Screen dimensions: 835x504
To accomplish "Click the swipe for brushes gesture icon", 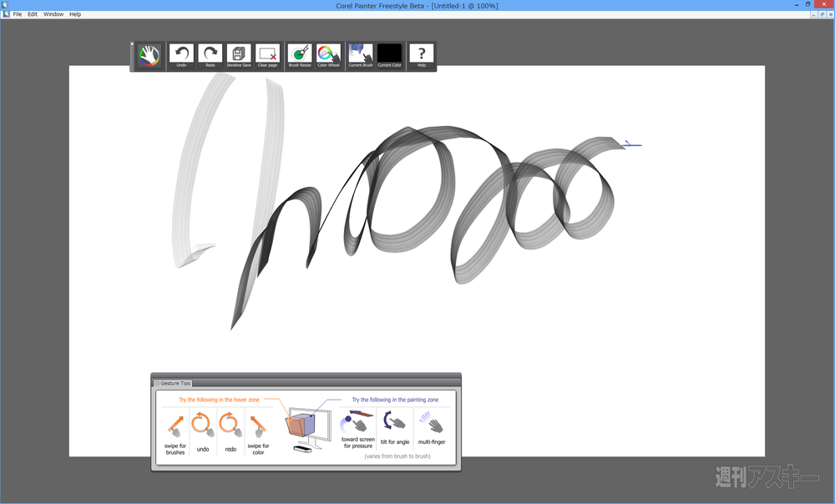I will [x=175, y=426].
